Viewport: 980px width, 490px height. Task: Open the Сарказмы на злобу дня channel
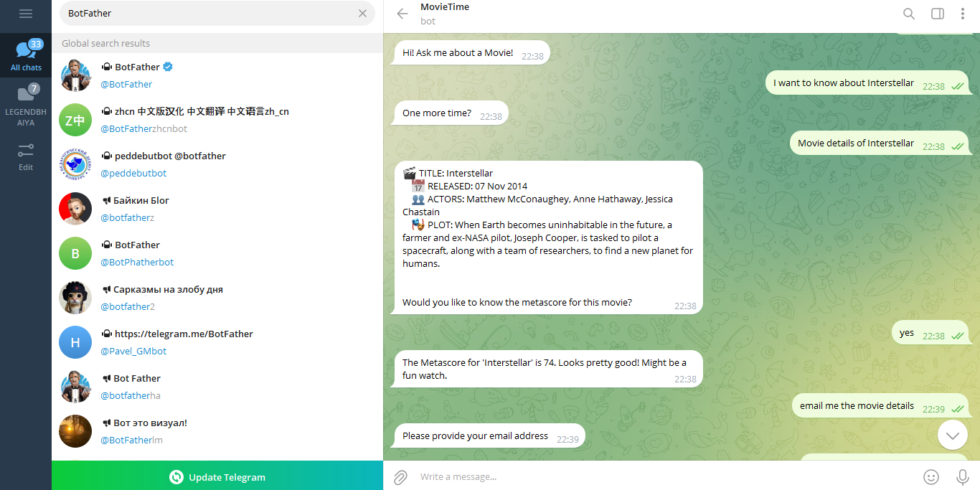point(217,298)
